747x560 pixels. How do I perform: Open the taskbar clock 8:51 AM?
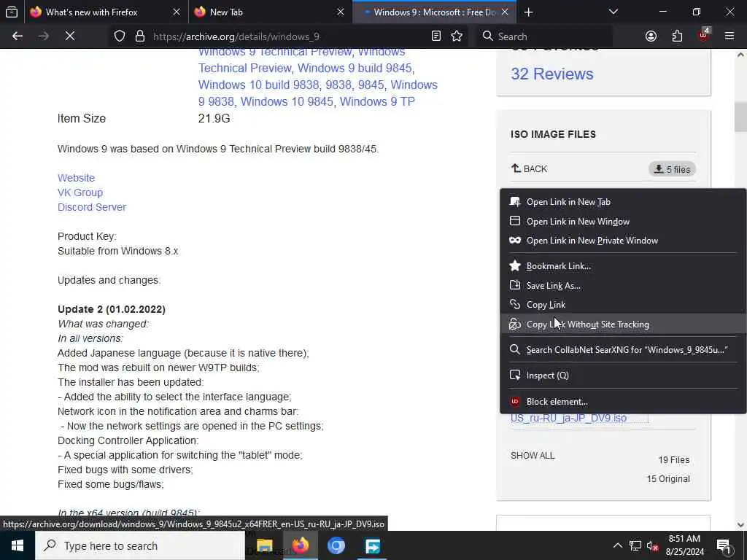click(684, 545)
